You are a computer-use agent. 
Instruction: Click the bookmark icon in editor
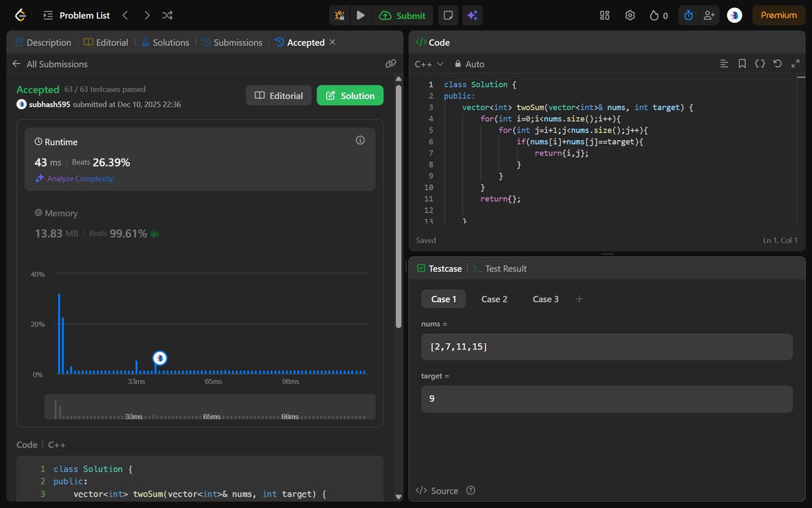(742, 64)
